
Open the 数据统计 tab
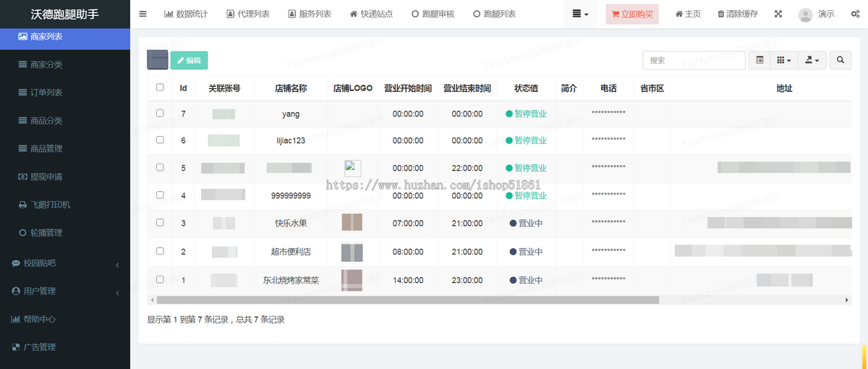[x=186, y=14]
